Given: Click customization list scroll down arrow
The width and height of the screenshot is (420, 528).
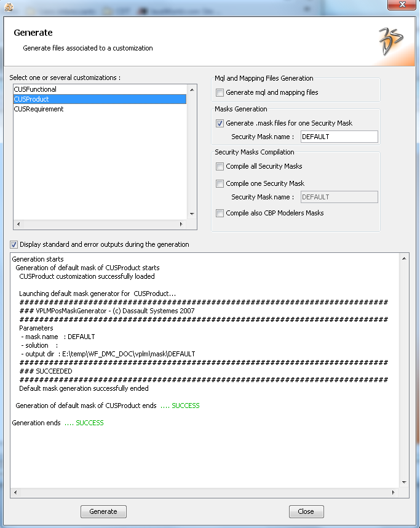Looking at the screenshot, I should (192, 214).
